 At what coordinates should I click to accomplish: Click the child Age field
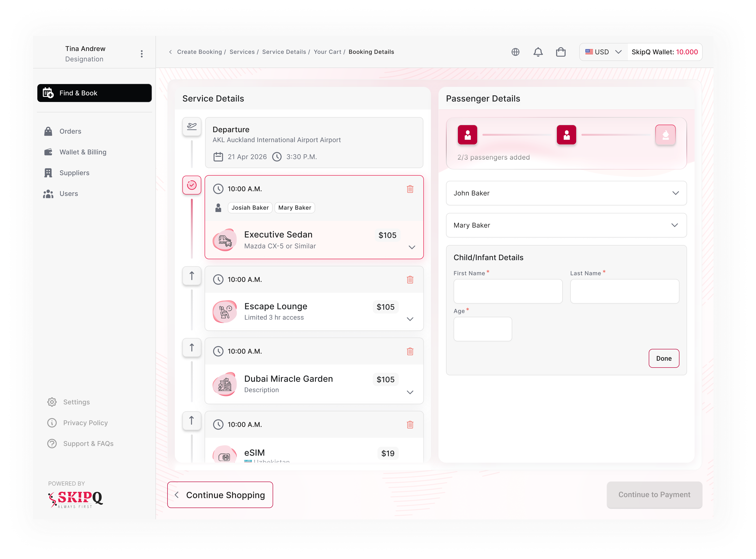[x=482, y=329]
